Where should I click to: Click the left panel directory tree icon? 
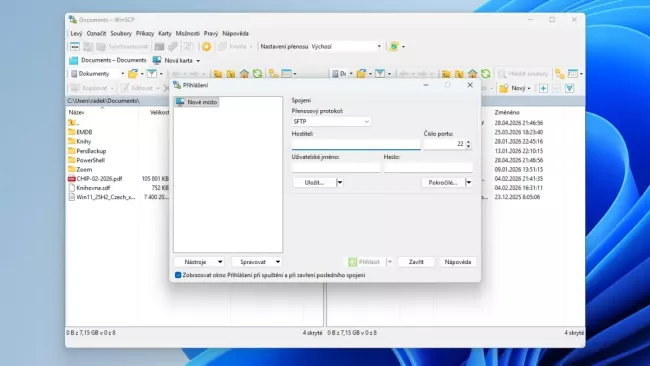(x=273, y=74)
